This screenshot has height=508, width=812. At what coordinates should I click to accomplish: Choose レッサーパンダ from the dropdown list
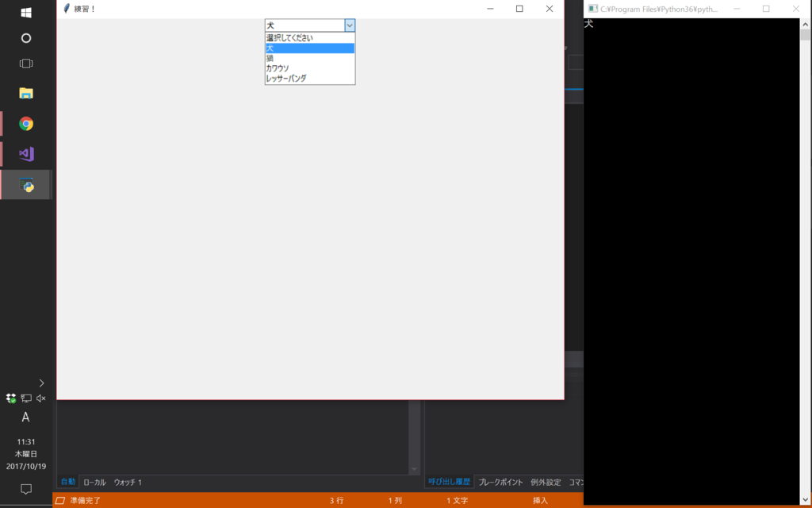(310, 79)
